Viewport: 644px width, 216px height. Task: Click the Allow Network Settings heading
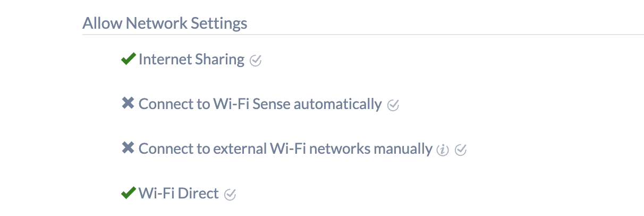click(165, 24)
